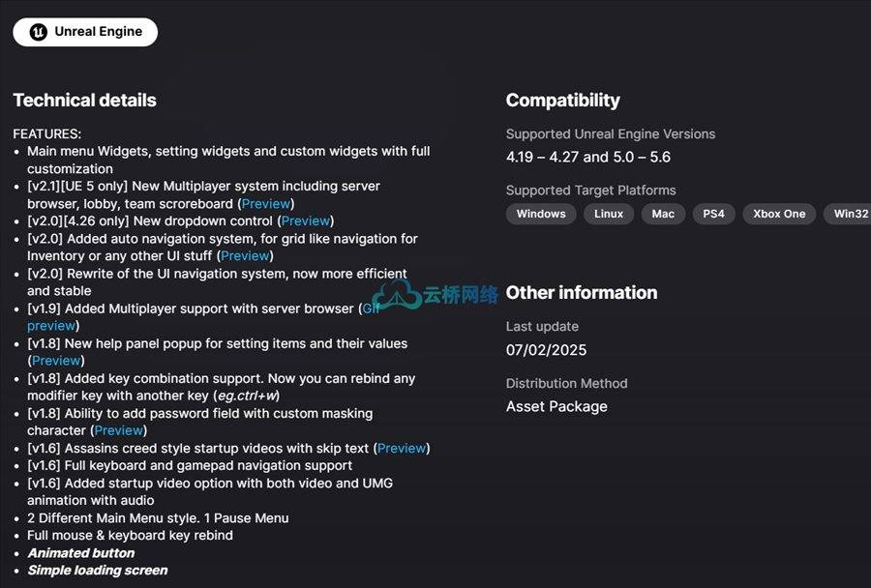Select the Xbox One platform tag

(779, 214)
